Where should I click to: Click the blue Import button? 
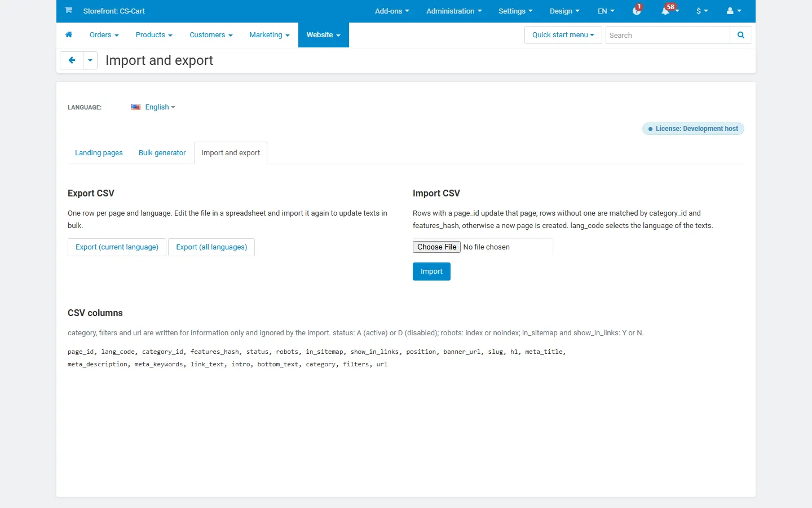[431, 271]
